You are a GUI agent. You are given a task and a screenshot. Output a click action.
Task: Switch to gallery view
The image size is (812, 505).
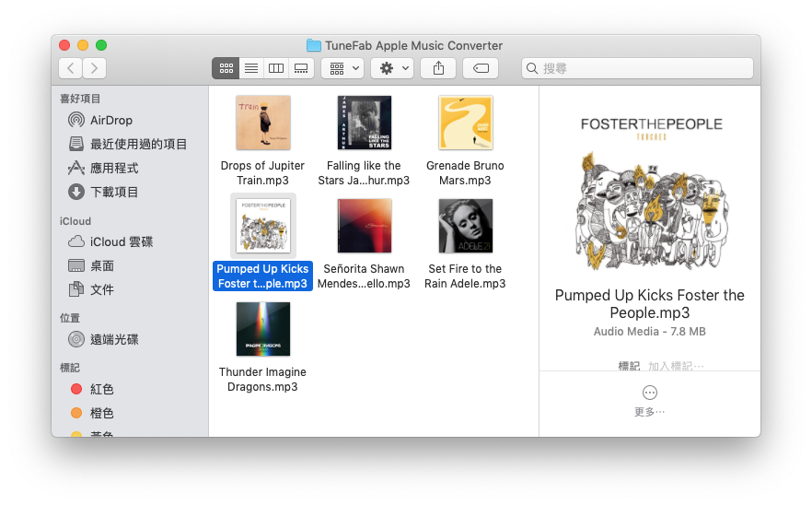tap(301, 68)
